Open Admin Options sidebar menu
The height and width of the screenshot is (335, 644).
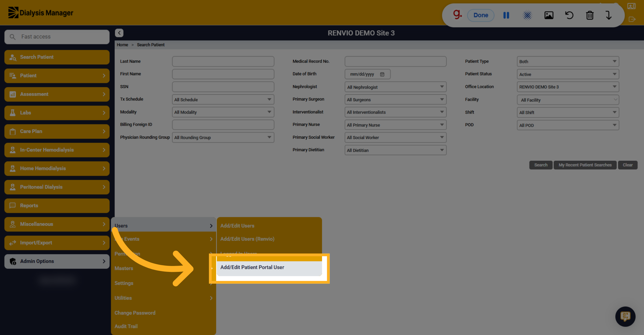point(57,261)
